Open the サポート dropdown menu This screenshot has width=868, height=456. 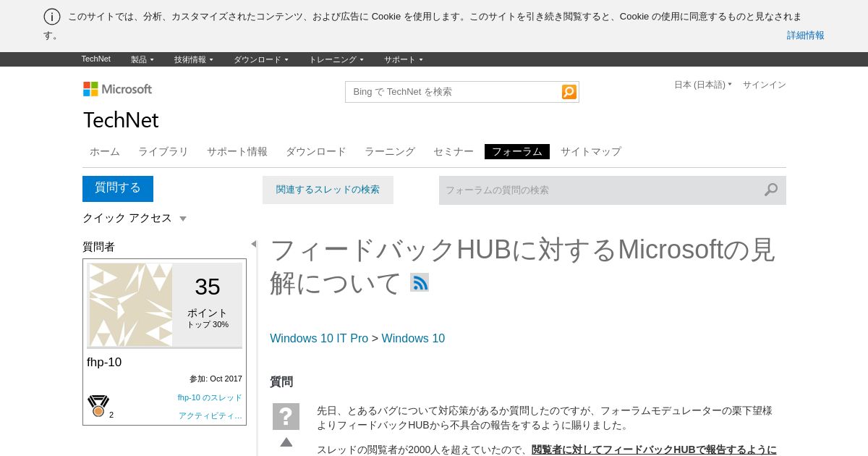coord(404,59)
